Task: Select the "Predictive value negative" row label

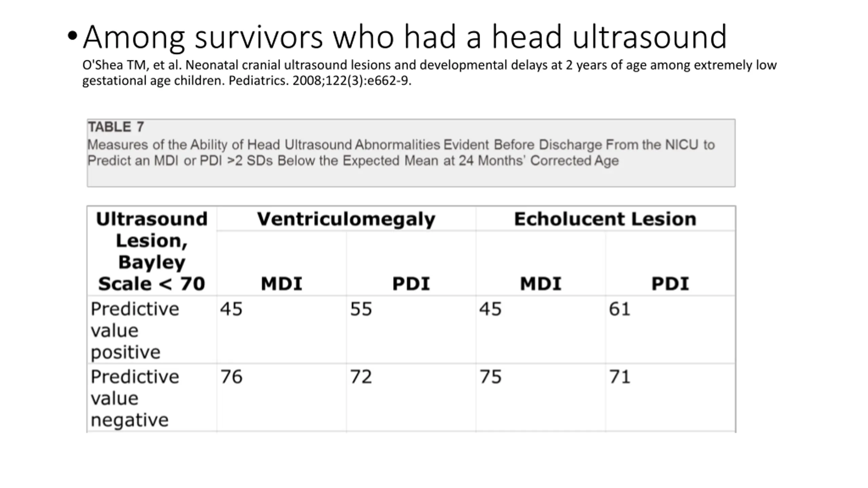Action: pyautogui.click(x=135, y=398)
